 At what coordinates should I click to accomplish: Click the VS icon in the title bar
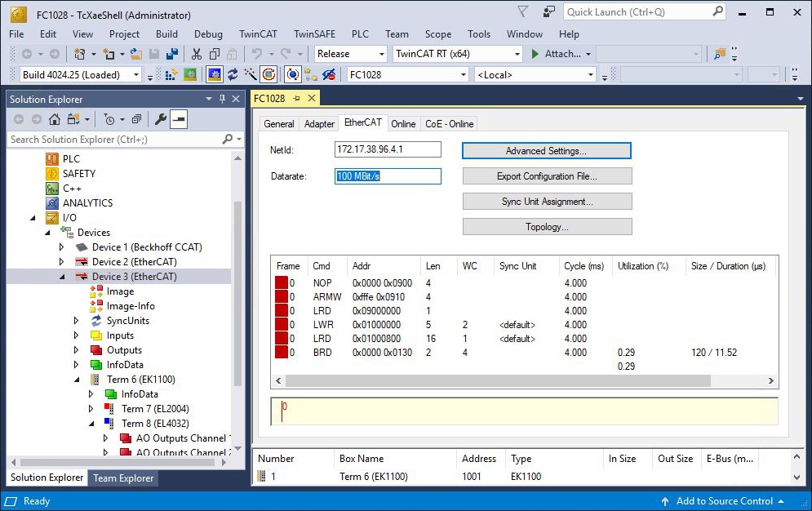click(18, 15)
